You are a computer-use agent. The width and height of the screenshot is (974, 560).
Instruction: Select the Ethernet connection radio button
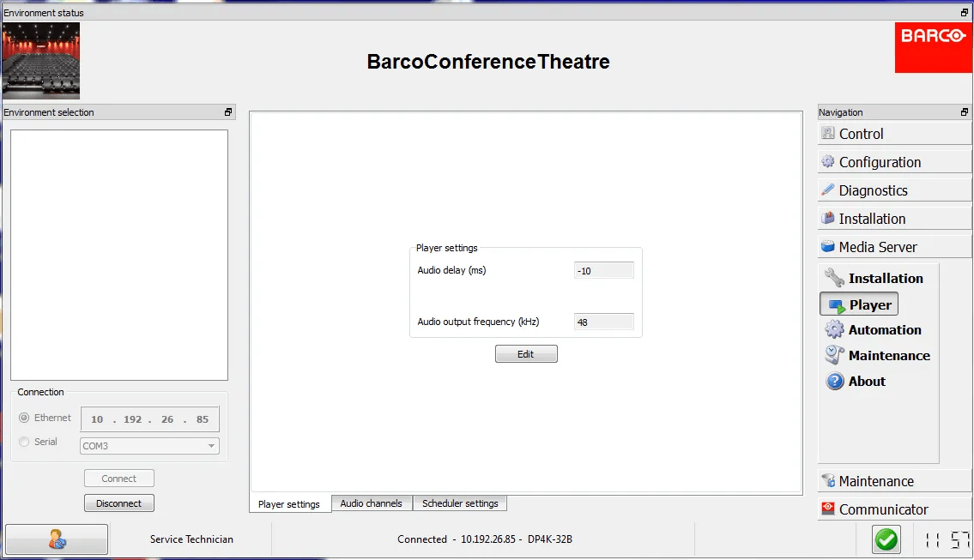24,418
